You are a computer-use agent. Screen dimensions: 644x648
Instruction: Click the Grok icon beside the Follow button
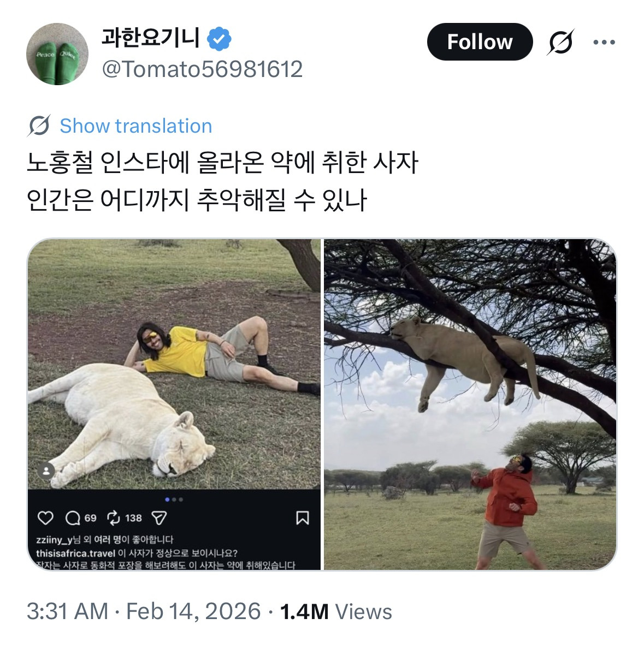click(x=562, y=42)
